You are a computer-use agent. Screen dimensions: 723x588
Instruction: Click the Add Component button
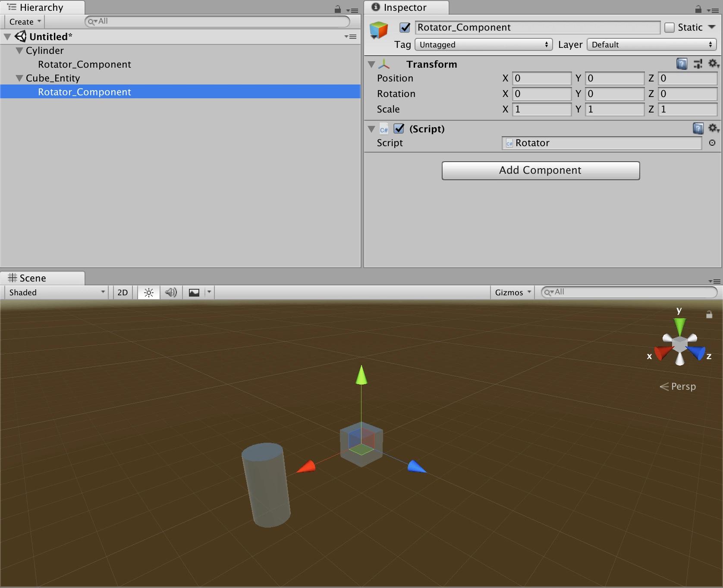click(x=541, y=171)
